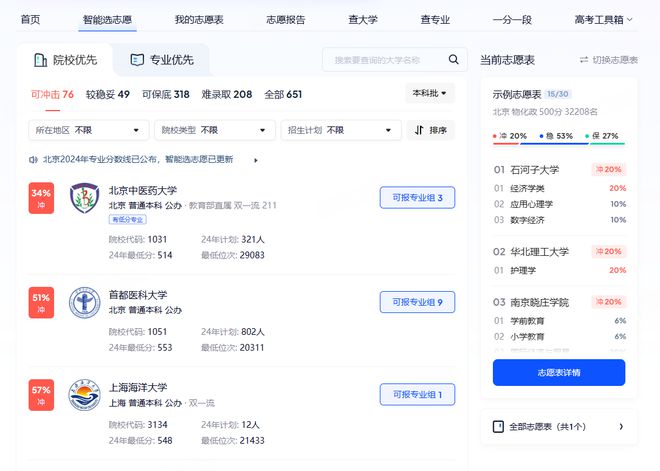The image size is (660, 471).
Task: Click 护理学 major row
Action: [559, 270]
